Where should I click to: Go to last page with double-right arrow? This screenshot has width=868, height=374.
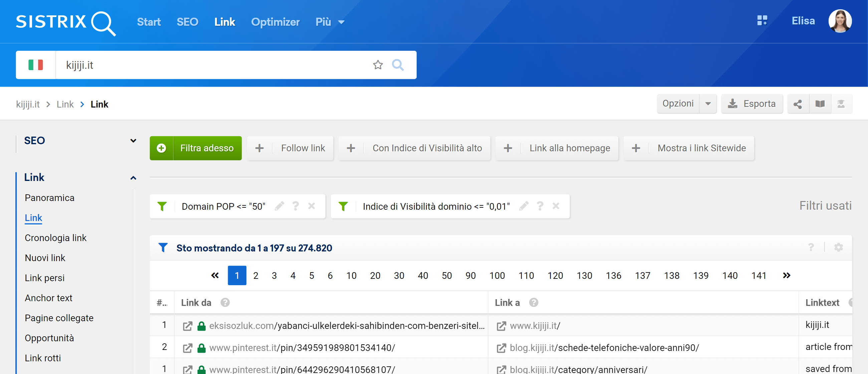point(786,275)
